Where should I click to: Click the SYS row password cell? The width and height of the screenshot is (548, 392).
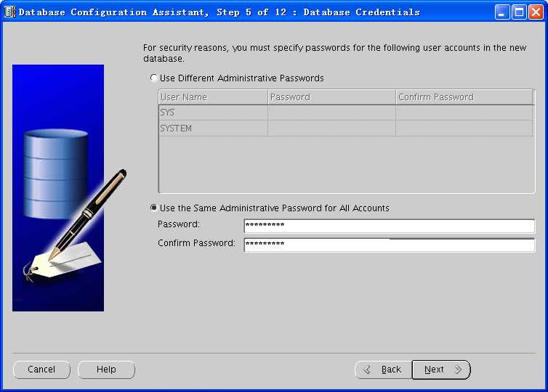pos(331,113)
